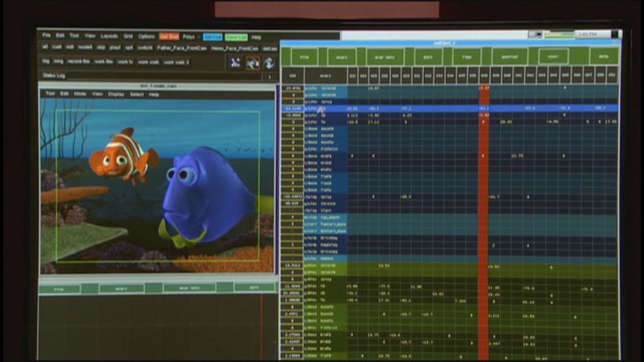Click the 'record files' shelf button
This screenshot has width=644, height=362.
(x=79, y=61)
